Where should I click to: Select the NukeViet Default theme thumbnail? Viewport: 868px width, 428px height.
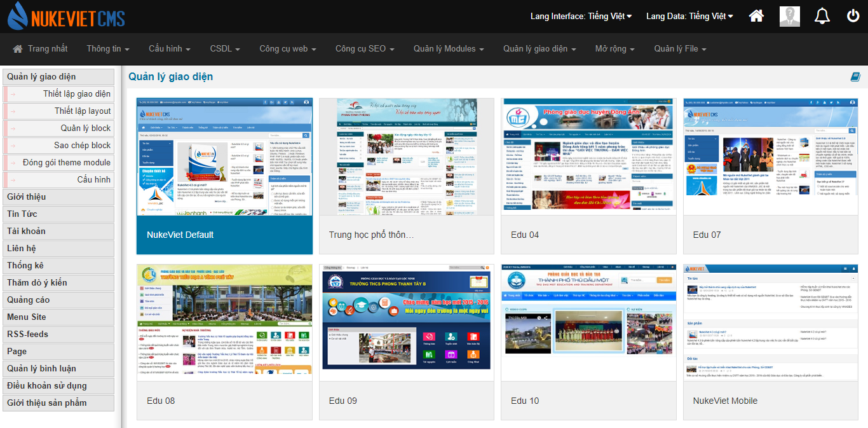coord(225,156)
